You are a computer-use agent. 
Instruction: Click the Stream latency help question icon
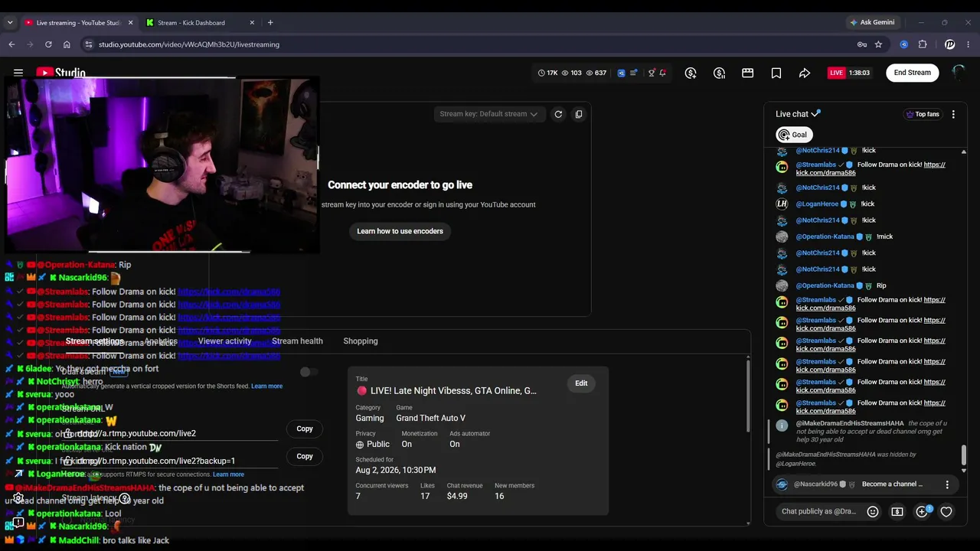coord(125,499)
